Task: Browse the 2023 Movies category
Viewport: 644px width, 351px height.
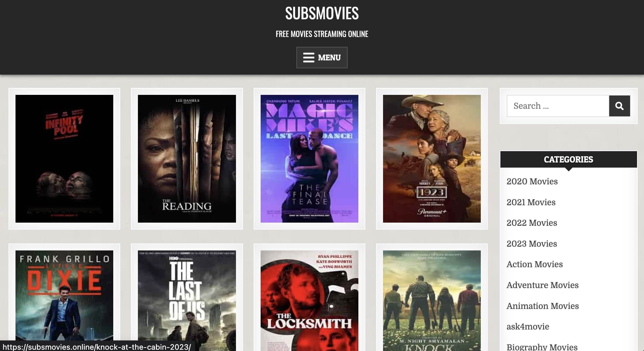Action: click(532, 244)
